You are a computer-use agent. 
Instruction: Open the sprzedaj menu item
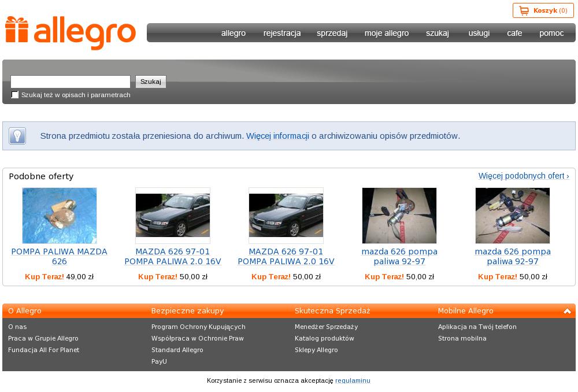tap(332, 33)
